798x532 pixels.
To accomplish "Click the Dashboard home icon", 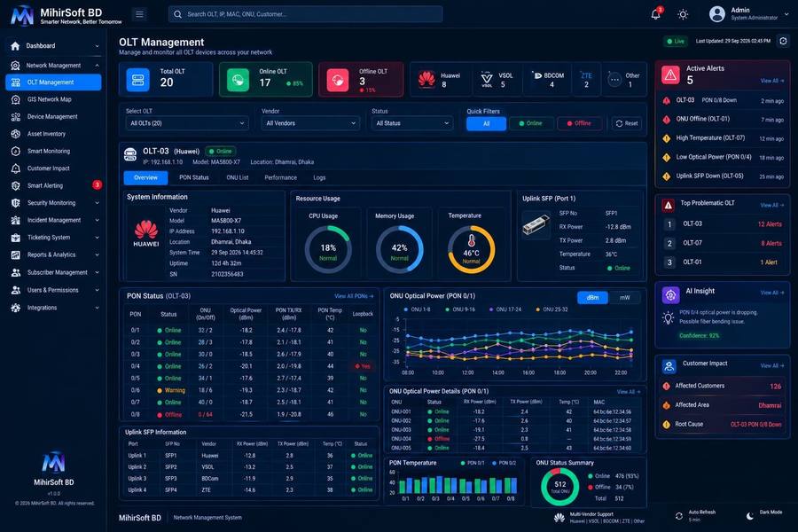I will pos(15,46).
